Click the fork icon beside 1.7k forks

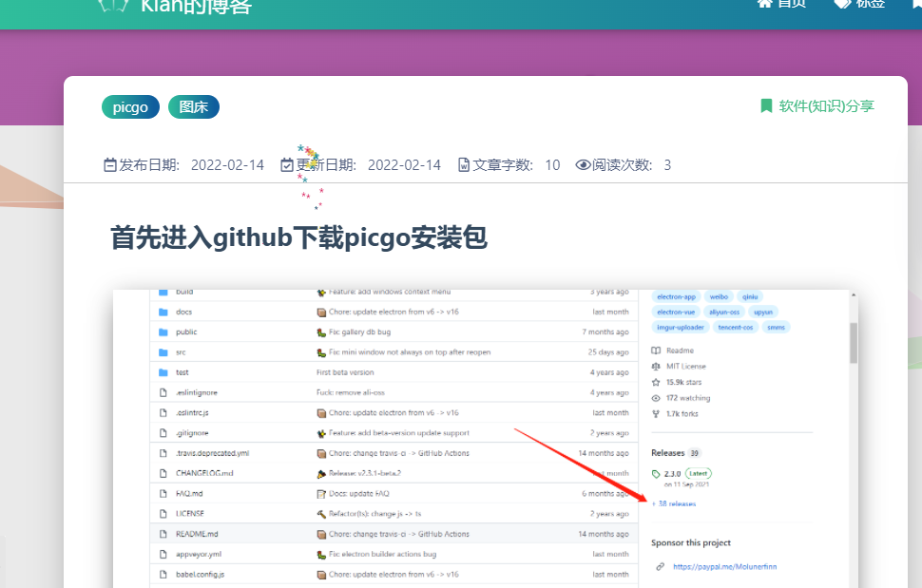655,413
